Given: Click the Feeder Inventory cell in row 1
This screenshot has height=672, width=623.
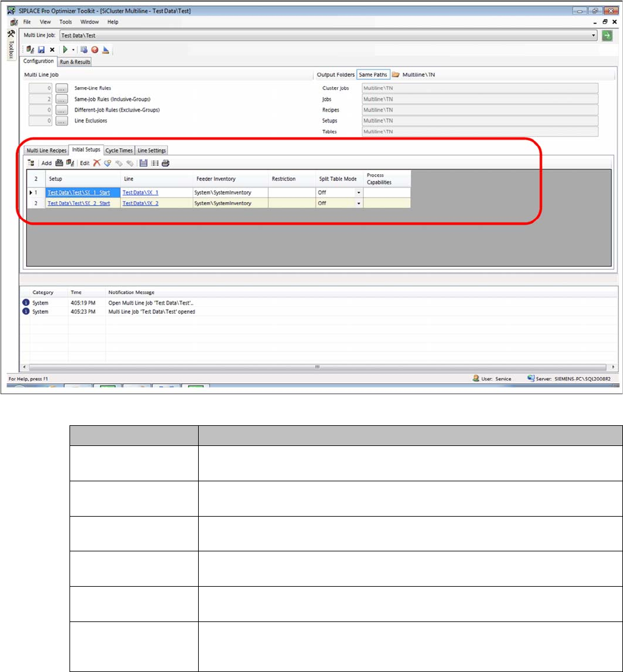Looking at the screenshot, I should 230,193.
